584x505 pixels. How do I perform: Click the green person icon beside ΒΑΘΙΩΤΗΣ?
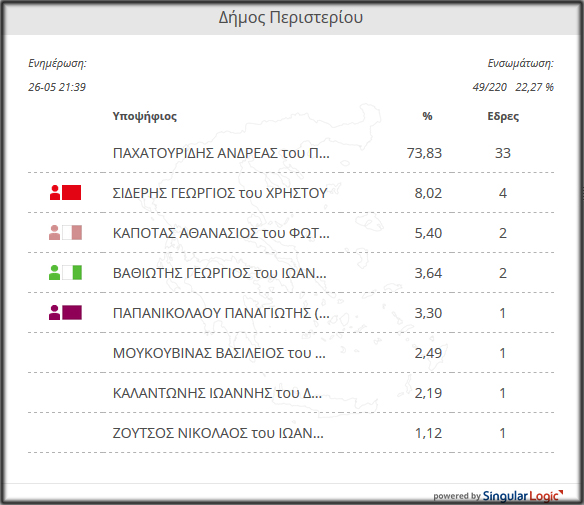click(54, 273)
